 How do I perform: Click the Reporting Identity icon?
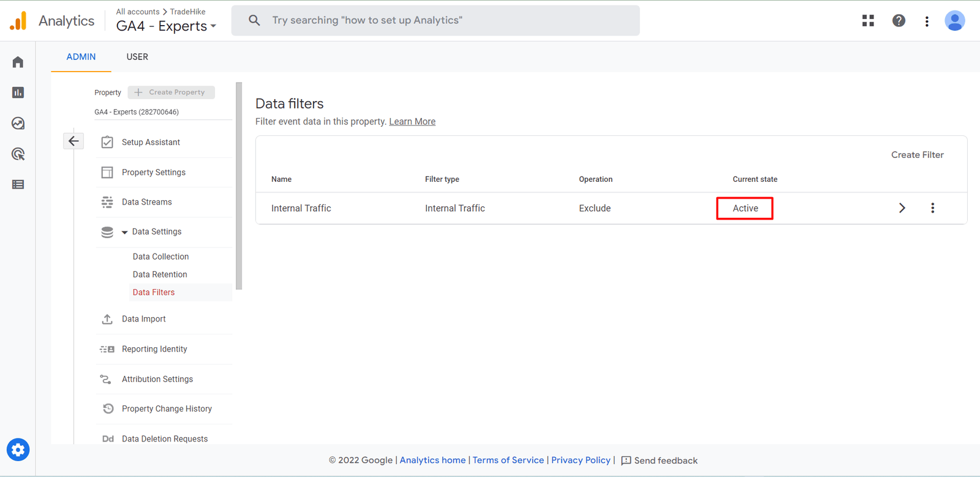click(x=107, y=349)
